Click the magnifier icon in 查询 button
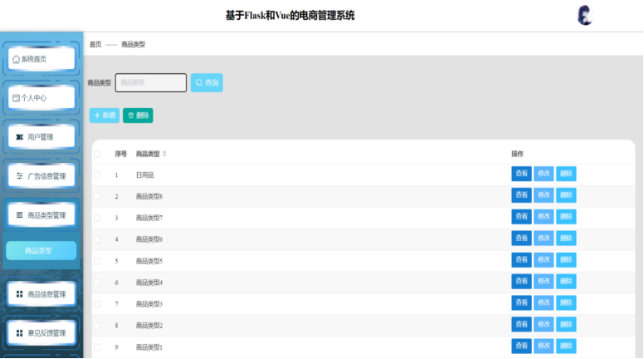The width and height of the screenshot is (644, 359). 199,82
